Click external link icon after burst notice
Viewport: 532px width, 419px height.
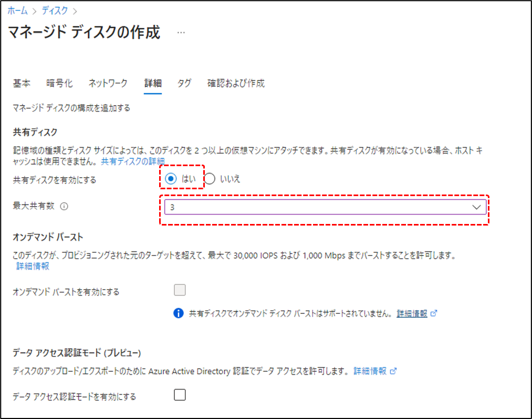pyautogui.click(x=434, y=313)
